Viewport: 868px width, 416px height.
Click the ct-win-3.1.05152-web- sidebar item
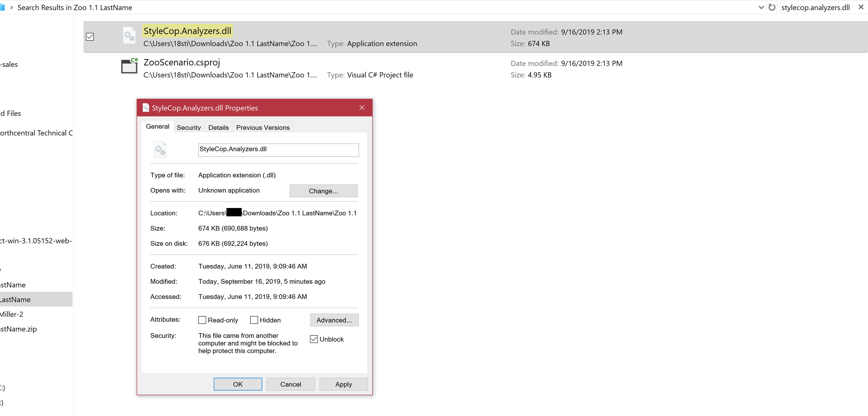(36, 241)
